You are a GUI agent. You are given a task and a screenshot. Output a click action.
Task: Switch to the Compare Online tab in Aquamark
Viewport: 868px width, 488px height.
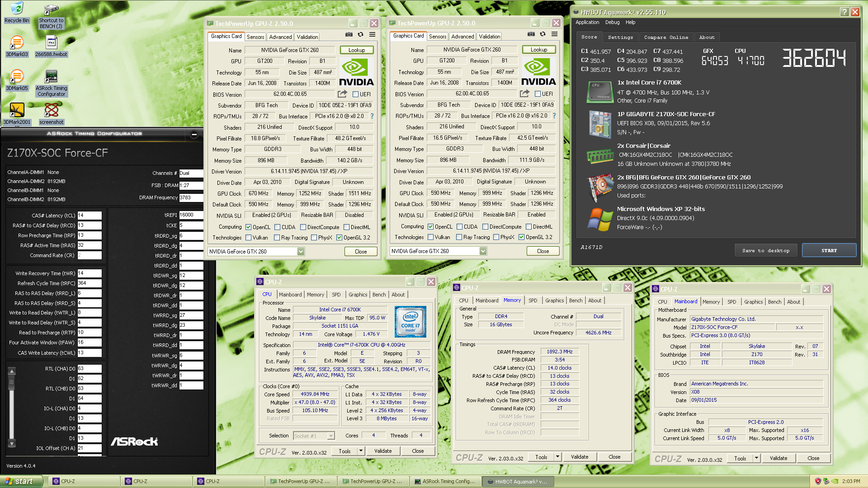point(666,38)
